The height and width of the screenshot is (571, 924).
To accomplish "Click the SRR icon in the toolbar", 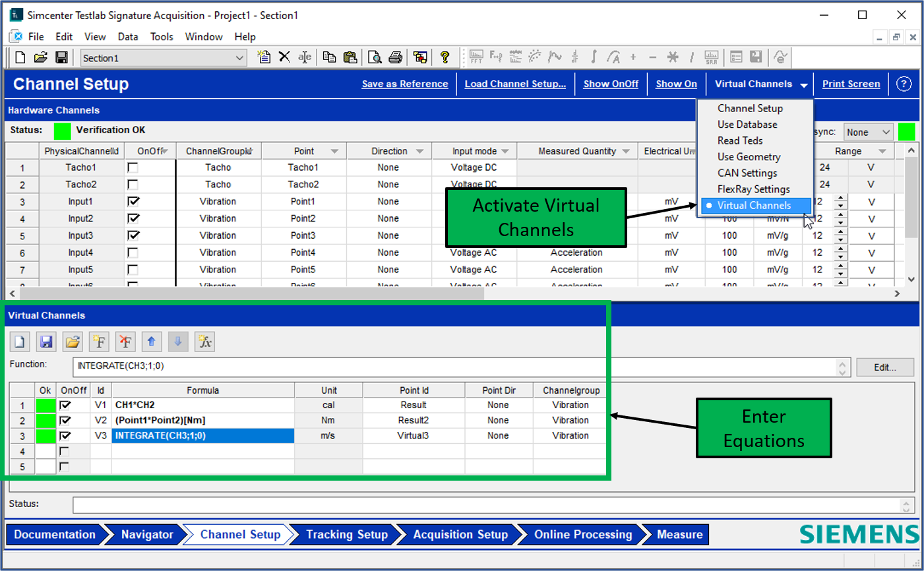I will [x=712, y=57].
